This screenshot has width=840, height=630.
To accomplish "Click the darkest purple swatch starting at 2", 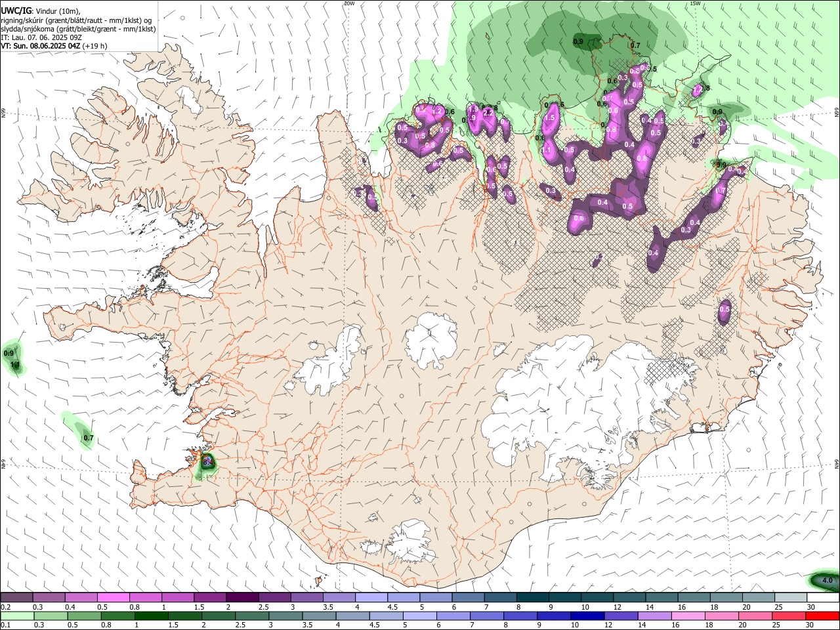I will (241, 597).
